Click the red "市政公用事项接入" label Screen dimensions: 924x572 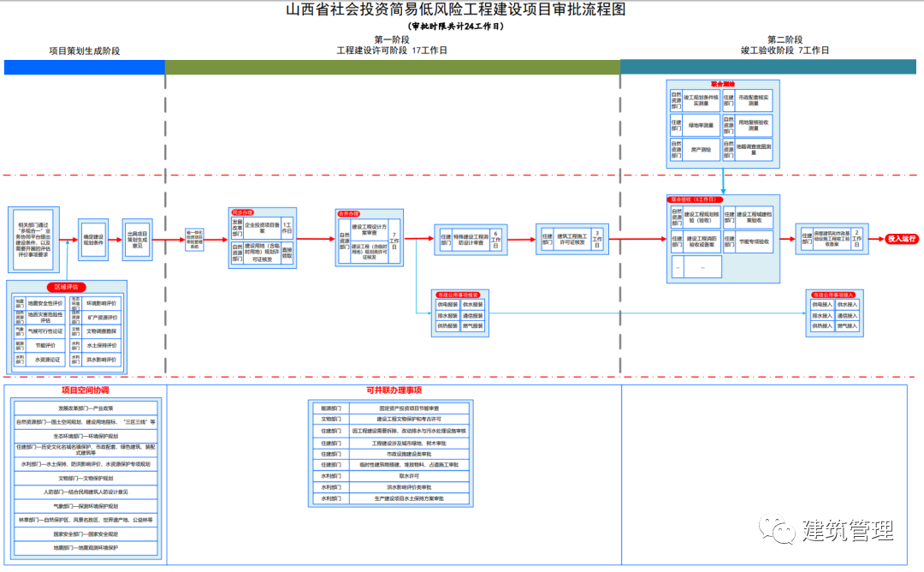point(833,295)
